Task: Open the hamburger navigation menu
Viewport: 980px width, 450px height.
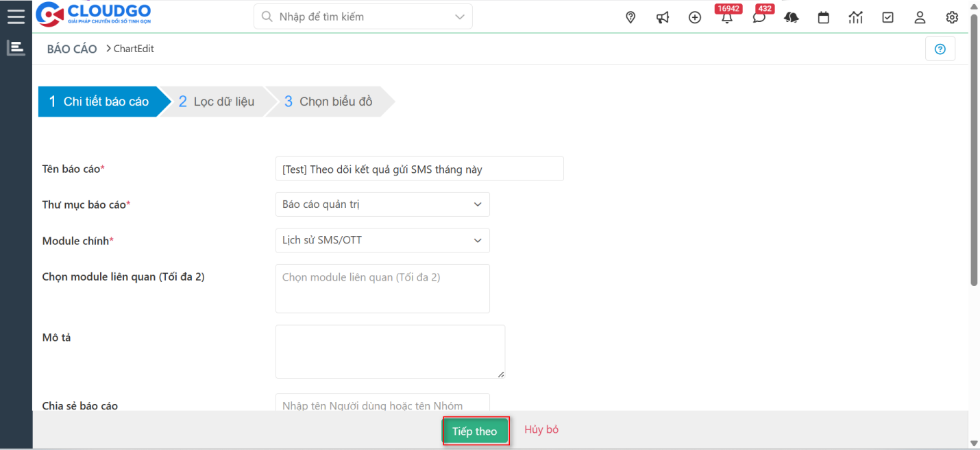Action: point(16,16)
